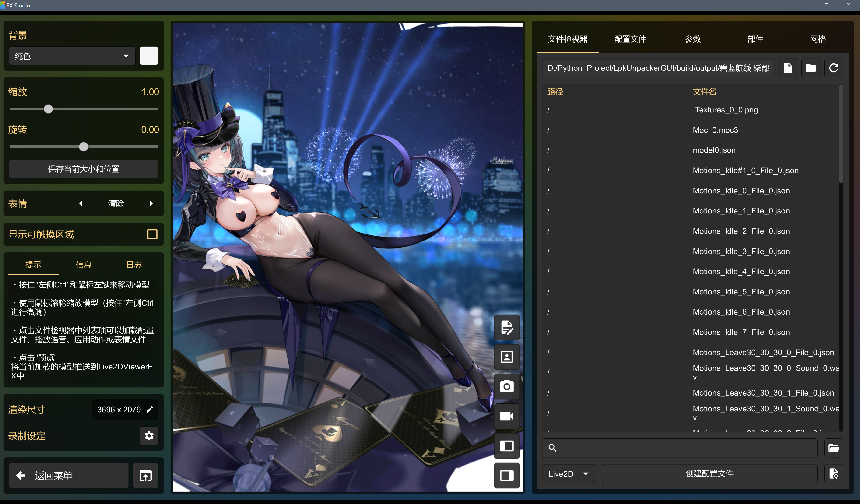The height and width of the screenshot is (504, 860).
Task: Click the 创建配置文件 button
Action: click(x=709, y=474)
